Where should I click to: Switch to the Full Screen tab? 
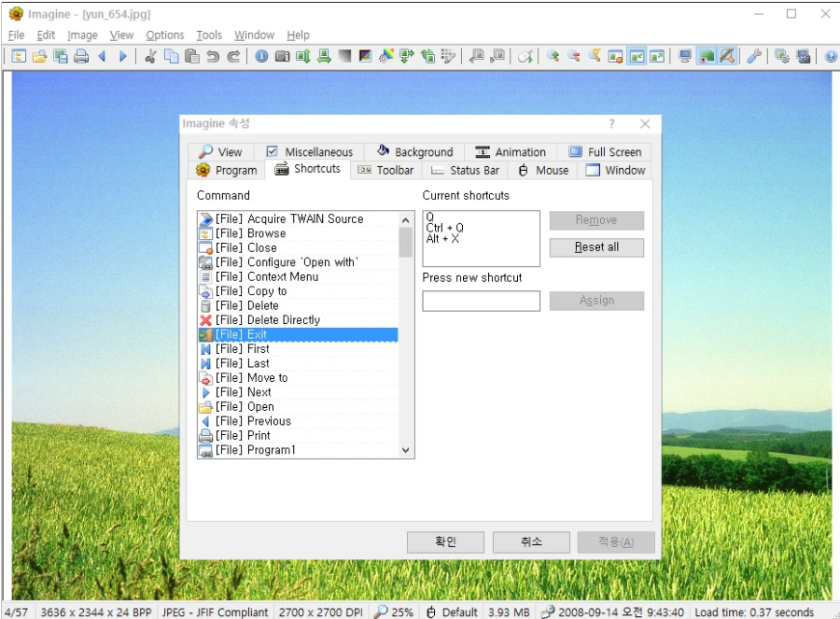[605, 151]
